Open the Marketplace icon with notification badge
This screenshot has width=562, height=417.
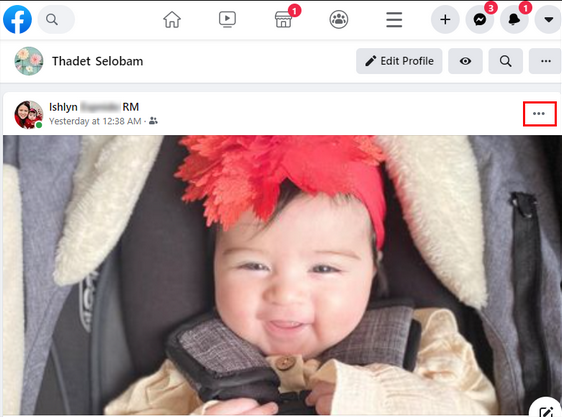coord(284,19)
